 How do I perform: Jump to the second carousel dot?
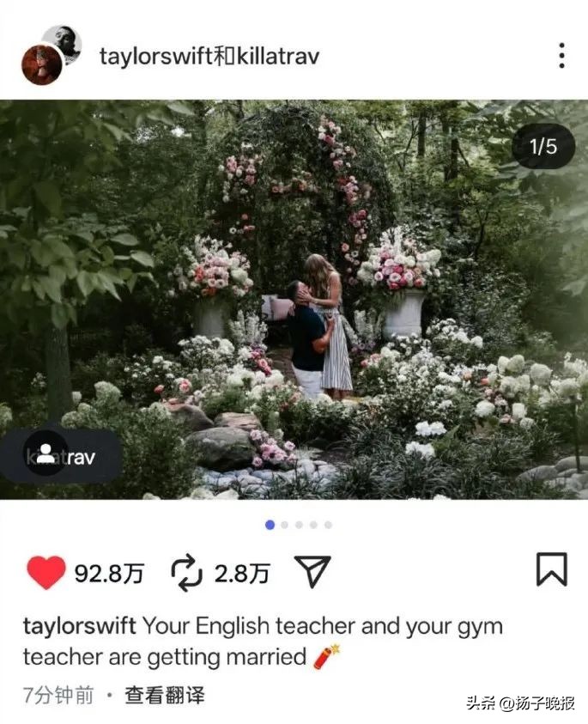tap(284, 525)
